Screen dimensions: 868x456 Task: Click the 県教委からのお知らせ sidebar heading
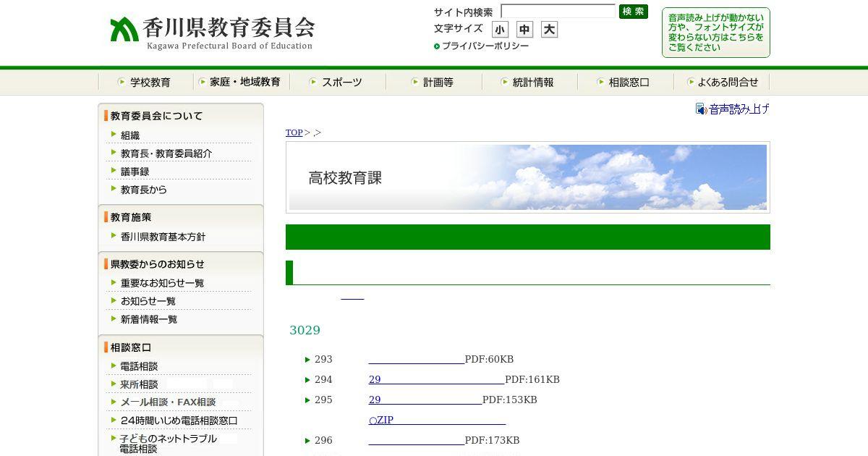pos(157,264)
